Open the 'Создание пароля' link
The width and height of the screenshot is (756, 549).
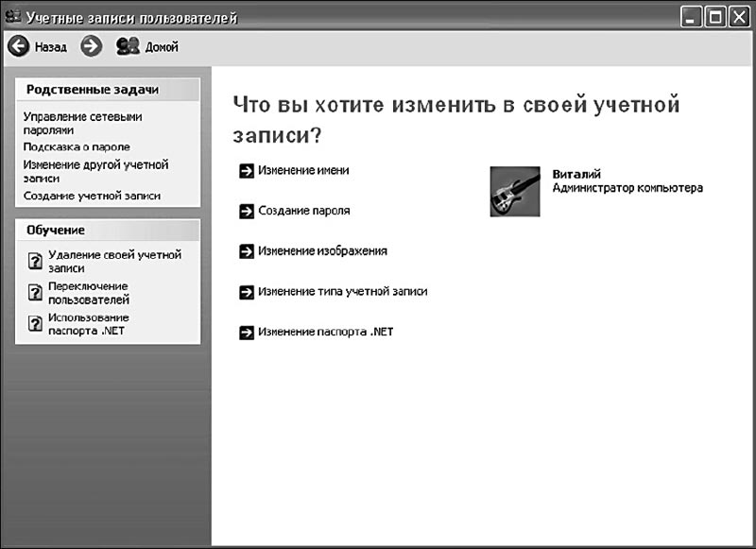click(303, 211)
